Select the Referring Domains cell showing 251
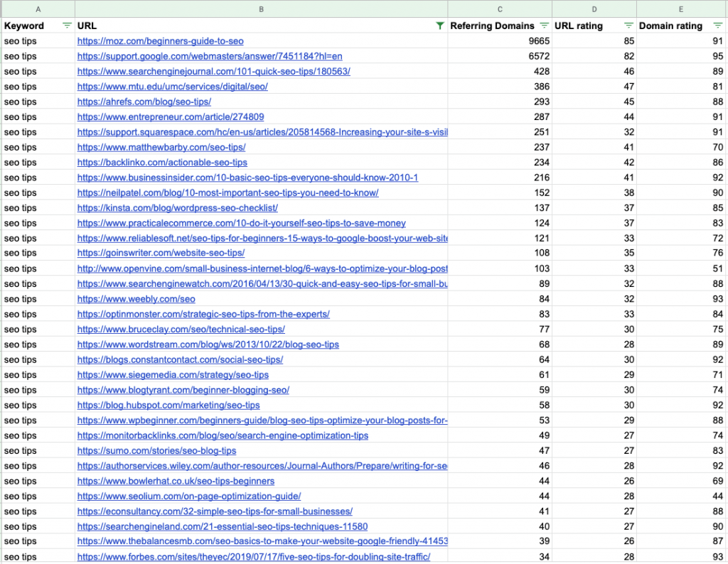Screen dimensions: 728x564 click(x=500, y=132)
